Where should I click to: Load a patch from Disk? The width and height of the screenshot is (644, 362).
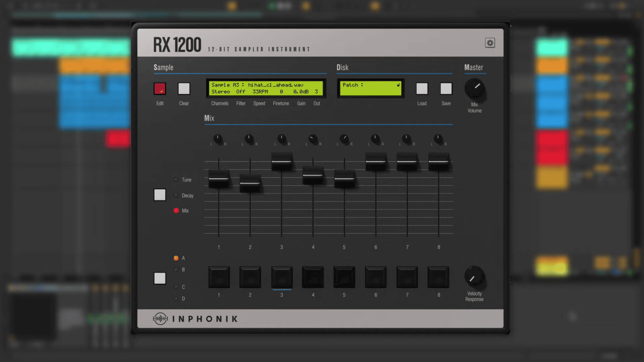(422, 88)
